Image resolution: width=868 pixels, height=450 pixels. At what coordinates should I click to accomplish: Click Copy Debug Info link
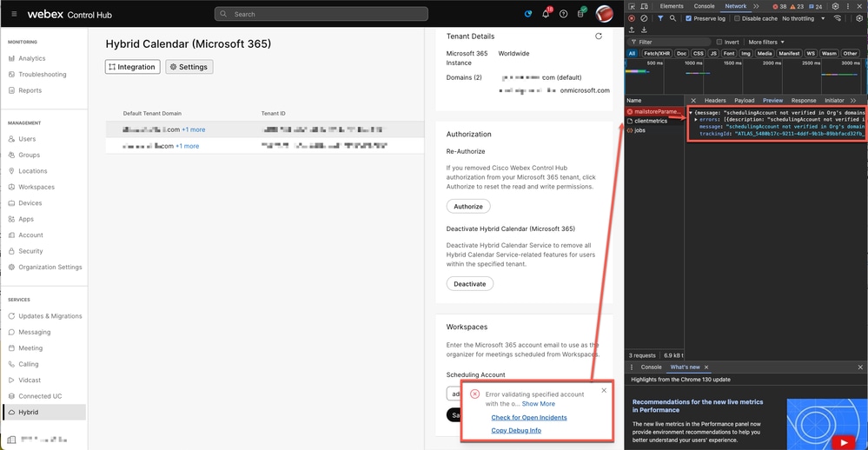pos(516,430)
